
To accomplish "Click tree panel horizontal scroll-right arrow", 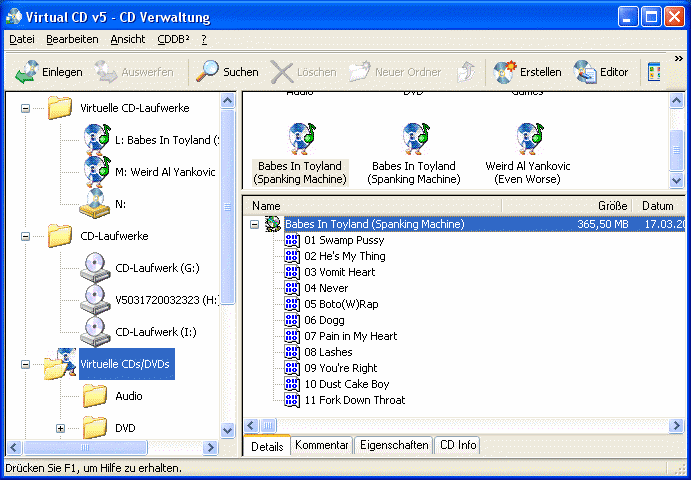I will [x=211, y=448].
